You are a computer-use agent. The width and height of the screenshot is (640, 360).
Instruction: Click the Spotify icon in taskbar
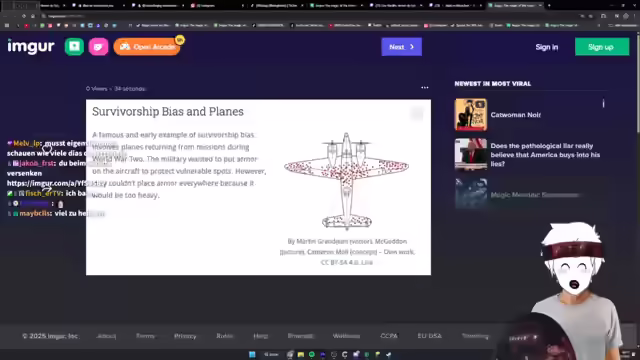coord(312,354)
